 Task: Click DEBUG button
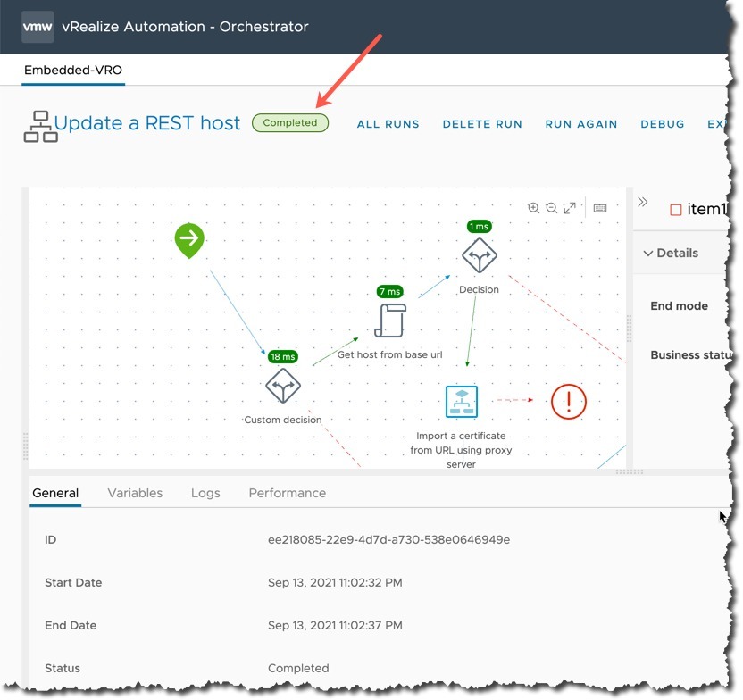(663, 124)
